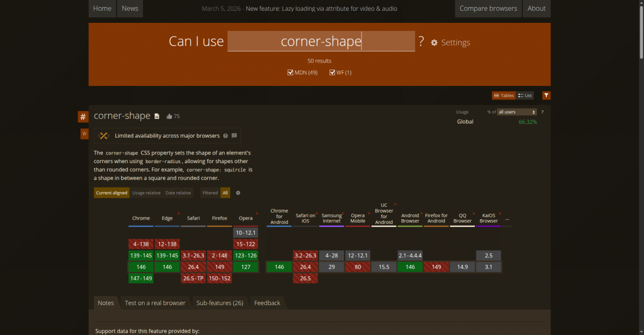Toggle the MDN (49) checkbox
Screen dimensions: 644x335
click(290, 73)
